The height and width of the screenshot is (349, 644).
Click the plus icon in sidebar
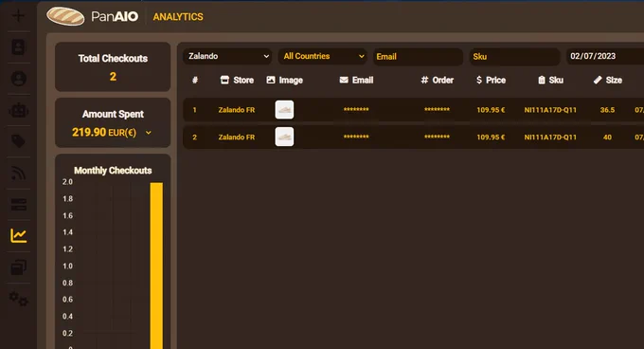point(18,16)
